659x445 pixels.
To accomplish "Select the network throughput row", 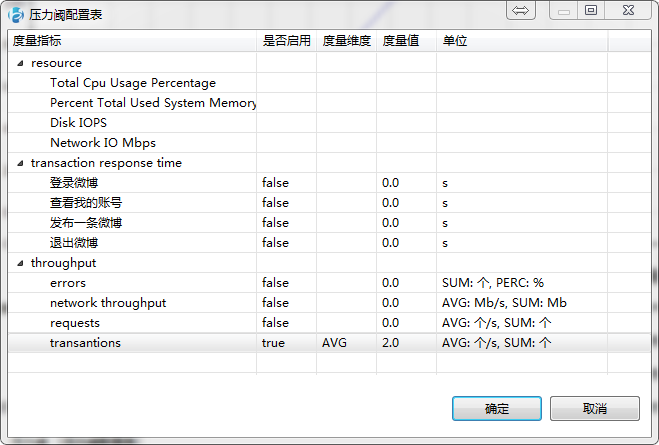I will 329,303.
